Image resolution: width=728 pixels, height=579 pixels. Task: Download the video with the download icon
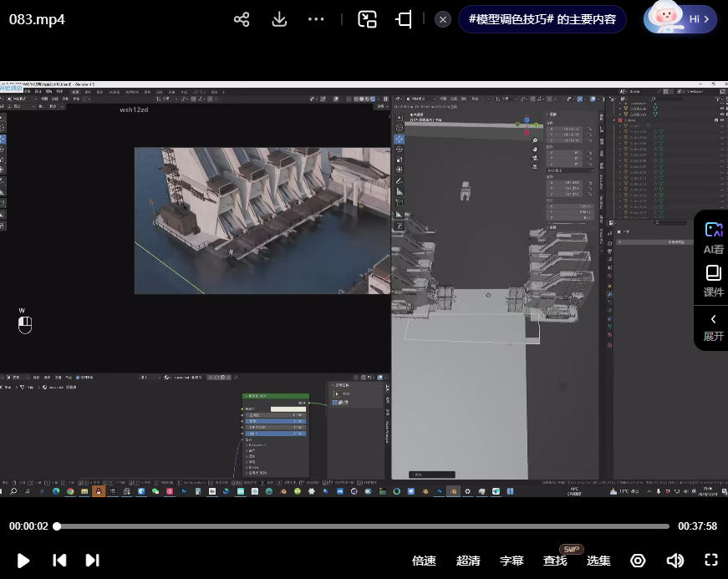280,19
